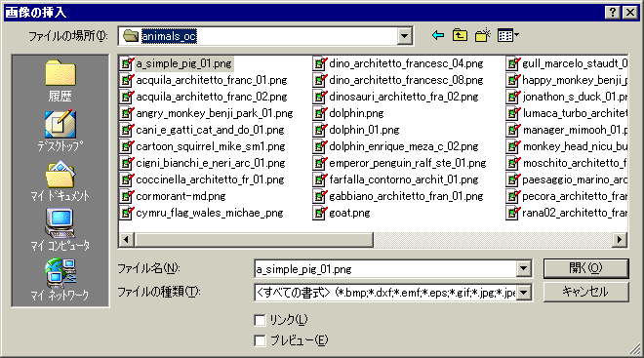Select file rana02_architetto_fran
Viewport: 644px width, 358px height.
click(x=575, y=213)
